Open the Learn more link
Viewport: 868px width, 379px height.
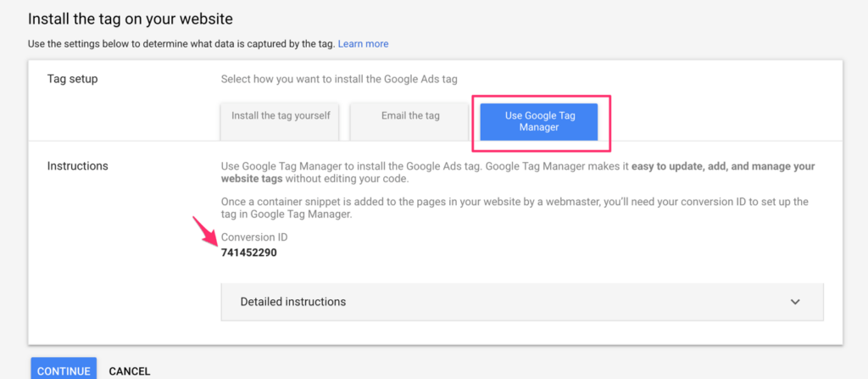tap(363, 43)
